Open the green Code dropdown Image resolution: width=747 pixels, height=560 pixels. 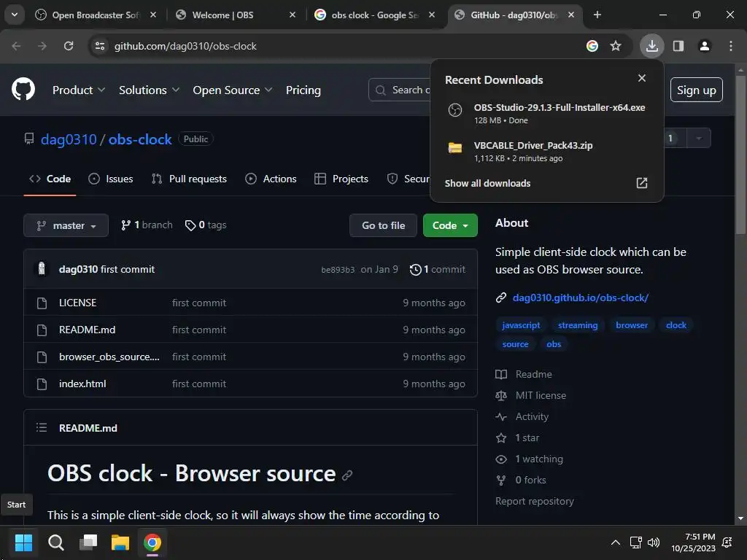tap(450, 225)
